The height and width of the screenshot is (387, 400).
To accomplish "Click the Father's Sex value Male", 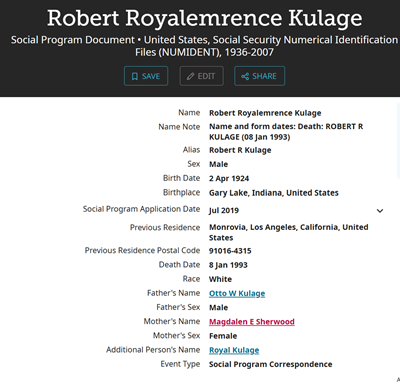I will [218, 308].
